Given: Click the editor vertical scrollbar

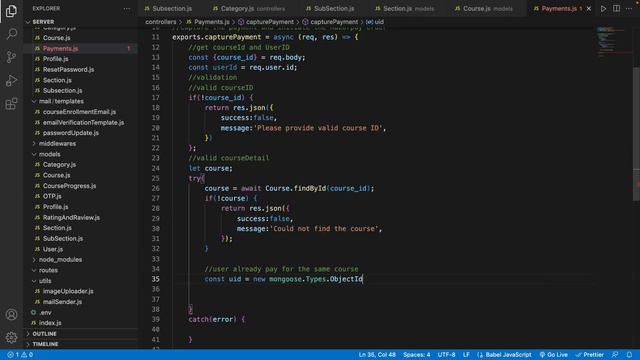Looking at the screenshot, I should [x=636, y=133].
